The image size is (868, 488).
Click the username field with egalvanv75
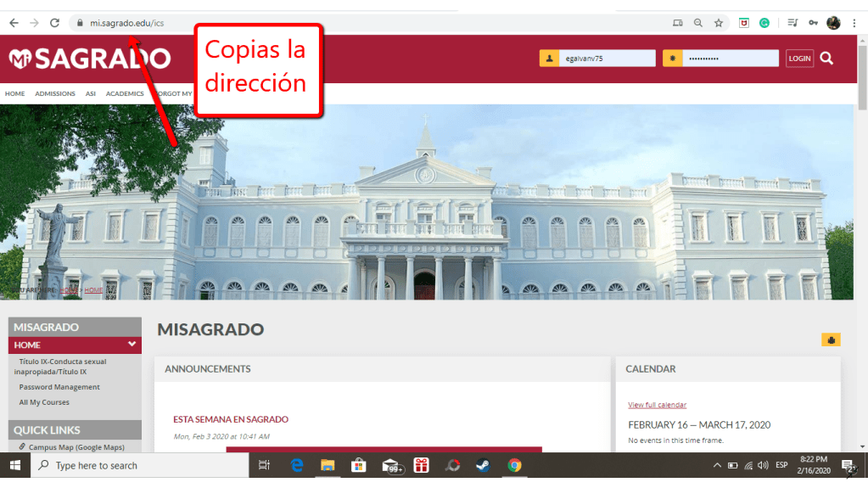point(607,58)
